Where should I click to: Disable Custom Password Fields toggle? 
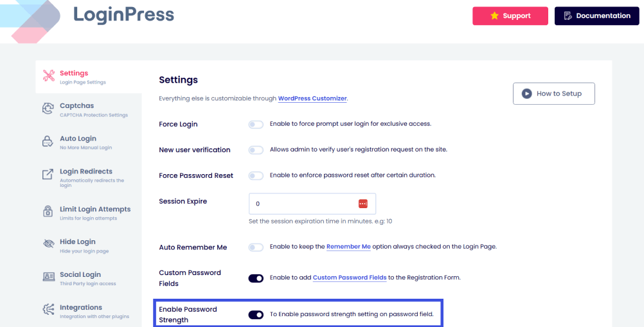pos(256,278)
